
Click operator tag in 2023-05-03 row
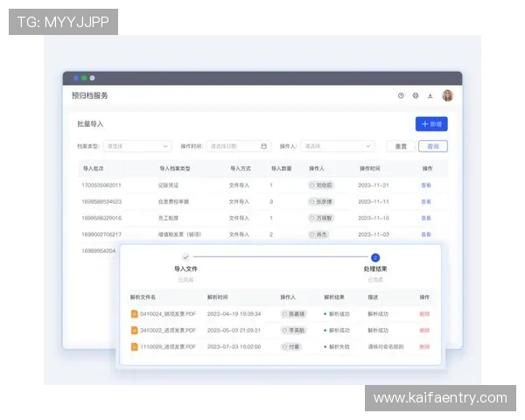click(294, 330)
